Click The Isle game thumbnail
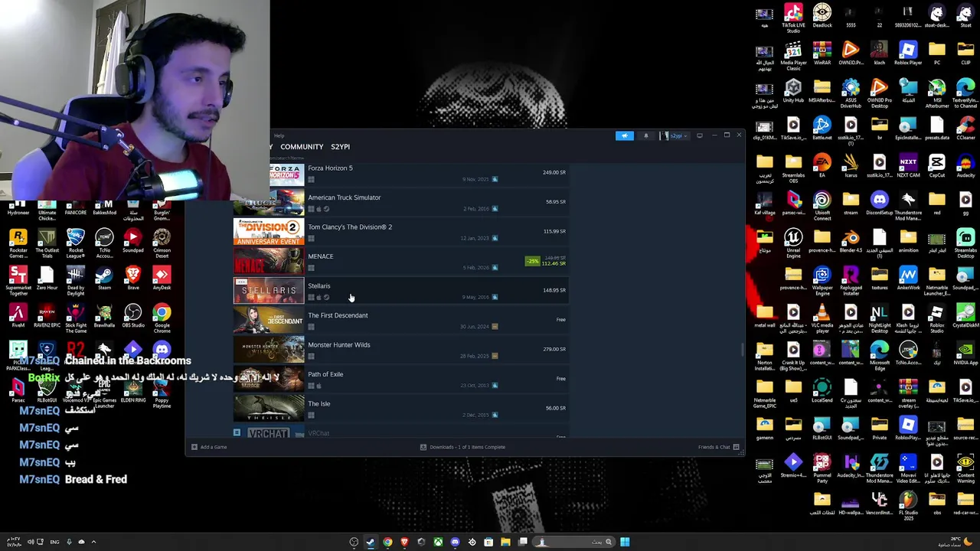The height and width of the screenshot is (551, 980). (269, 409)
